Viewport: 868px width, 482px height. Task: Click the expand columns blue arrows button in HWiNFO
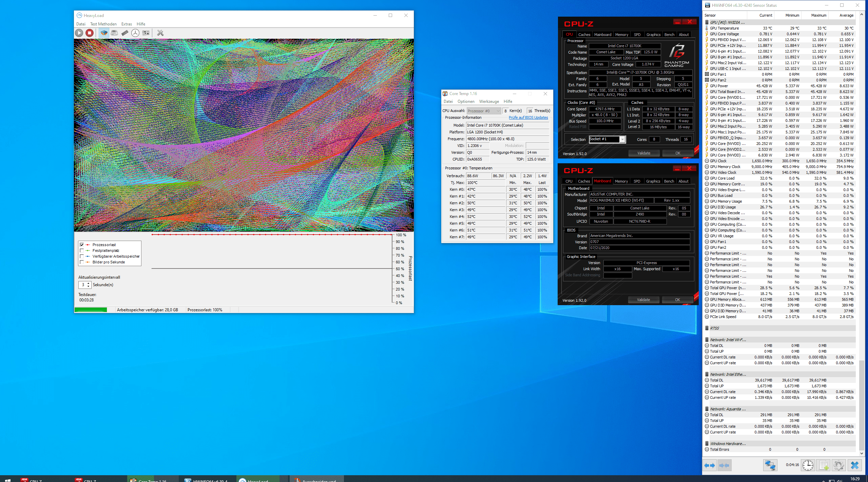click(x=710, y=465)
